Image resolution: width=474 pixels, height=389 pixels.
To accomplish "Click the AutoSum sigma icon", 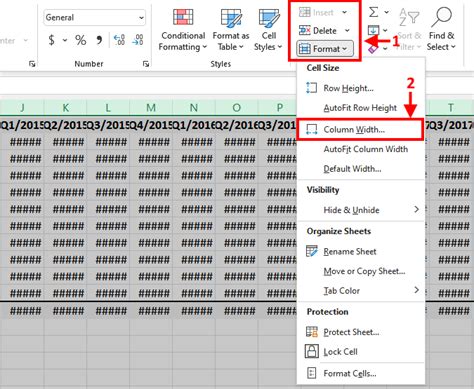I will [374, 12].
